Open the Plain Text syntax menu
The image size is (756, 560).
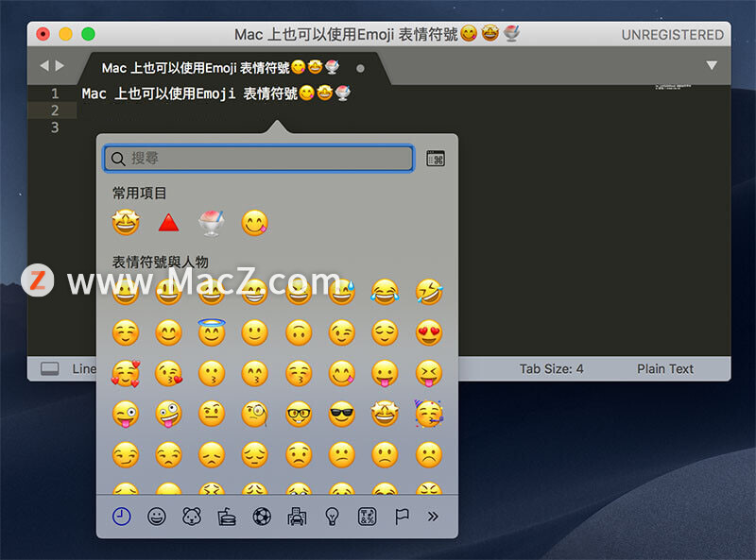664,368
